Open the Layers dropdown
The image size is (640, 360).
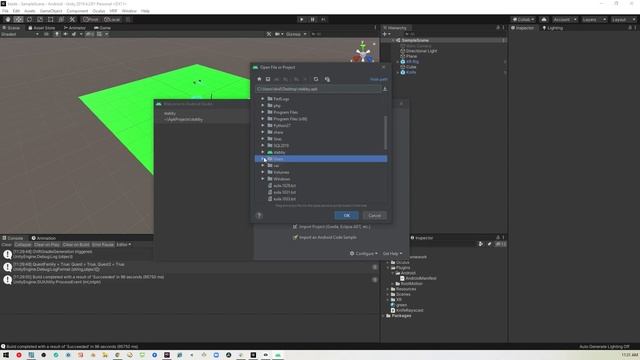coord(593,20)
